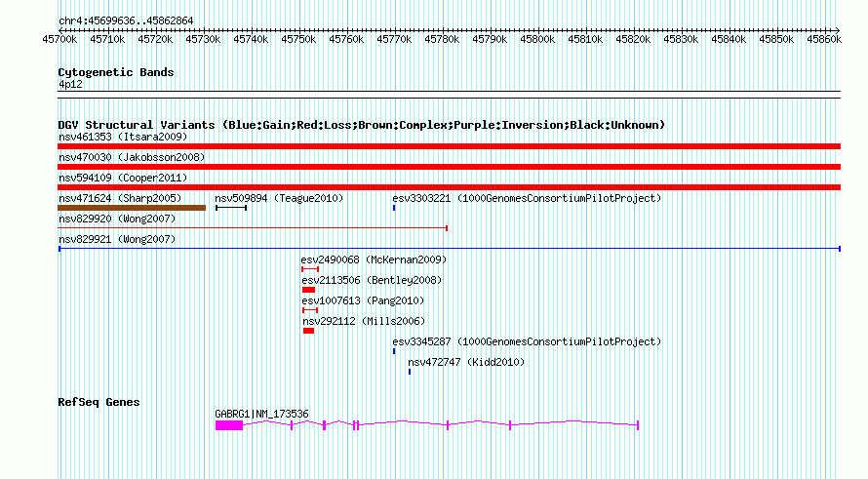
Task: Select the red block under esv2113506
Action: pyautogui.click(x=308, y=290)
